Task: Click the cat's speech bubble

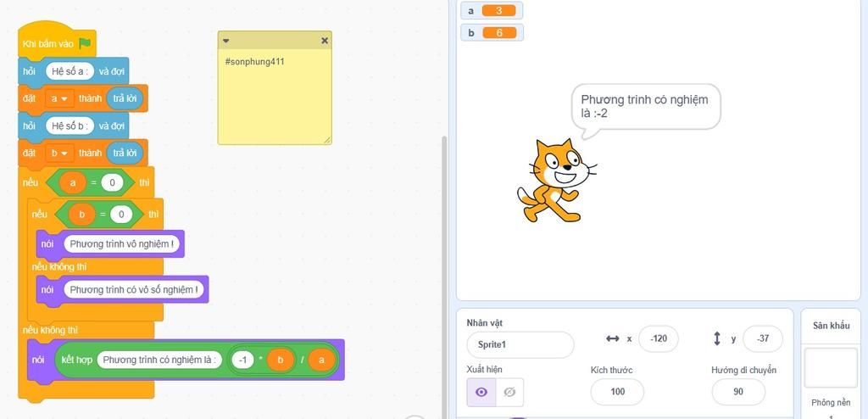Action: [646, 108]
